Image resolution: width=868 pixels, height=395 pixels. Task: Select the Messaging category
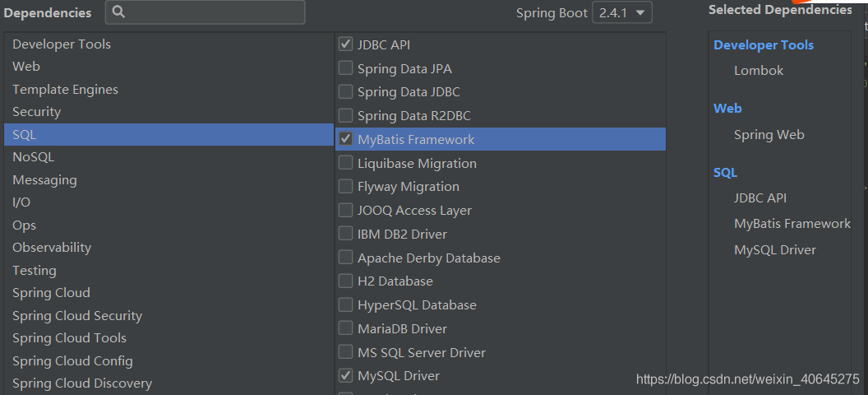169,180
